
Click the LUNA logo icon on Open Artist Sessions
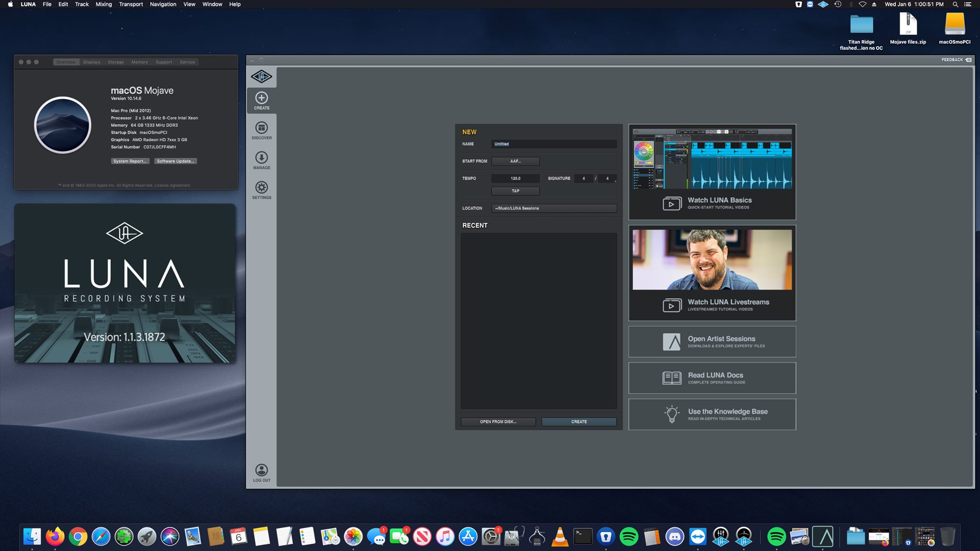point(671,342)
